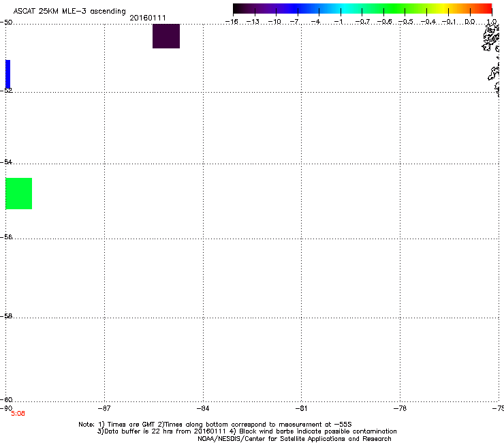Click the blue data bar at left edge

[7, 74]
